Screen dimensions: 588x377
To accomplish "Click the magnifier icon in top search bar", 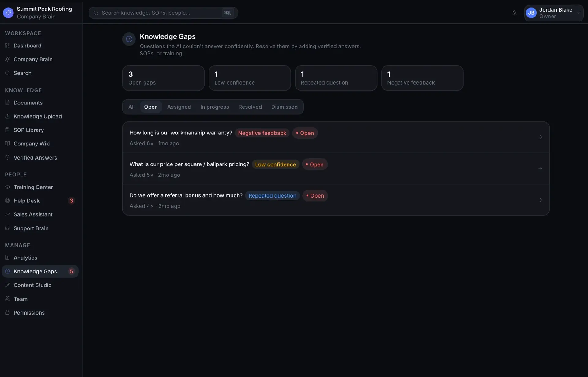I will point(96,13).
